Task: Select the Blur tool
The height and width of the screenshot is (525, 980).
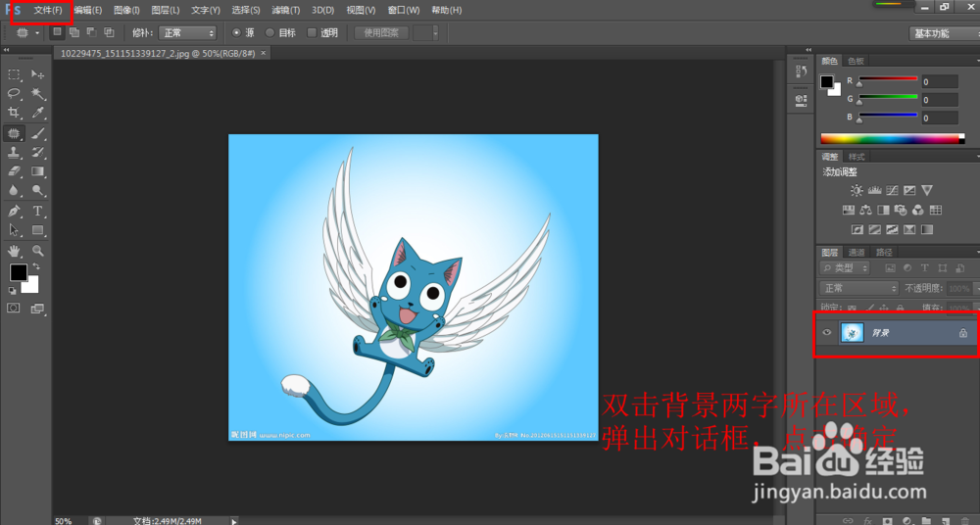Action: (14, 191)
